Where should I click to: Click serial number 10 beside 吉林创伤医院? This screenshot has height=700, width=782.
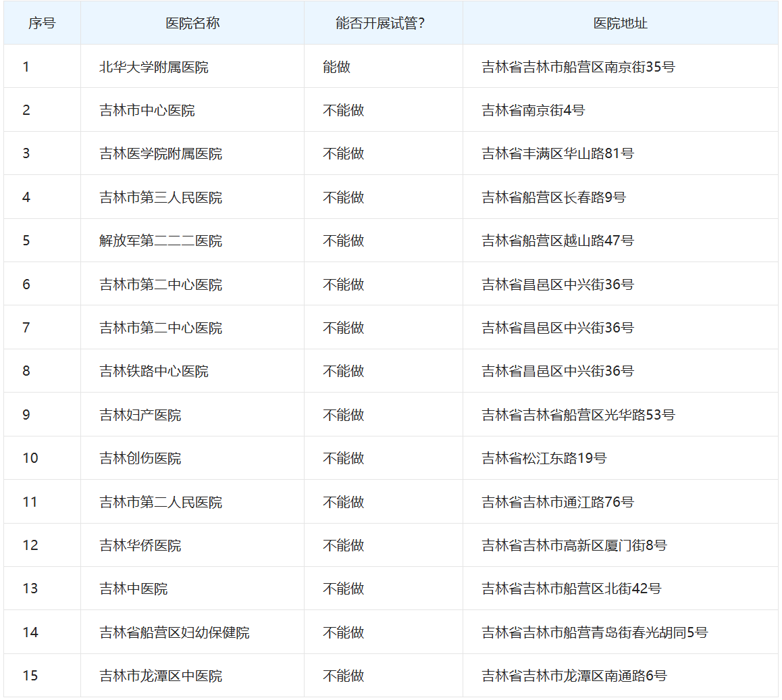30,459
